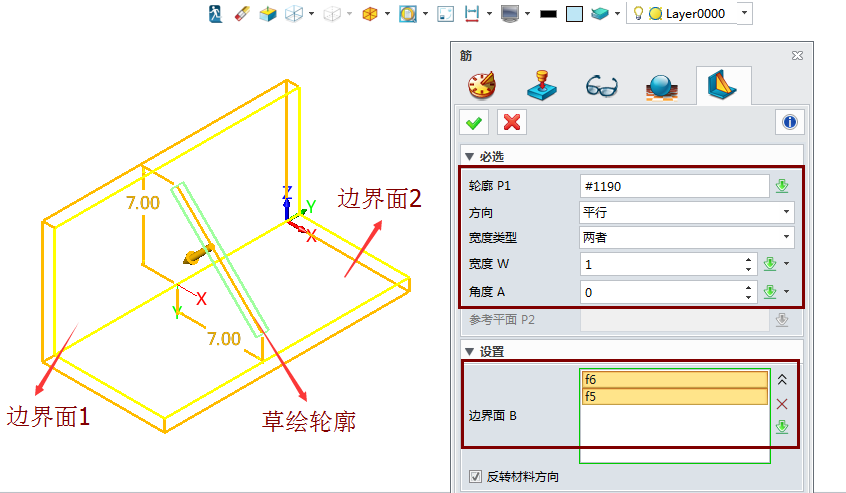Click the eraser tool in top toolbar
This screenshot has height=493, width=846.
tap(241, 14)
